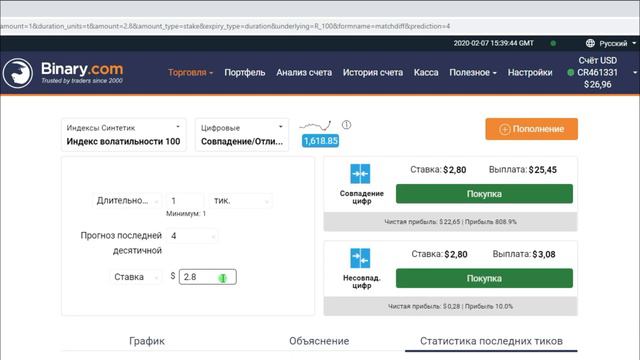Click the mini price sparkline chart
The height and width of the screenshot is (360, 640).
[x=315, y=125]
